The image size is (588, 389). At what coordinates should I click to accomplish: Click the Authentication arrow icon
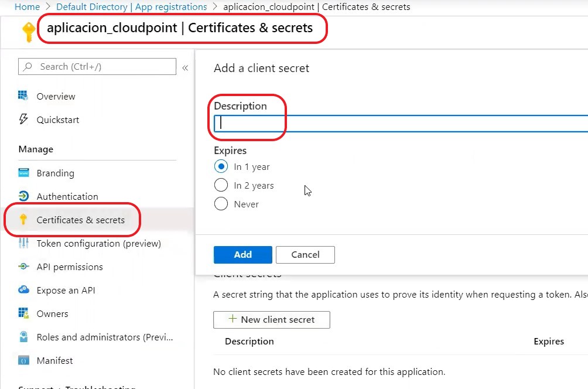[x=23, y=196]
